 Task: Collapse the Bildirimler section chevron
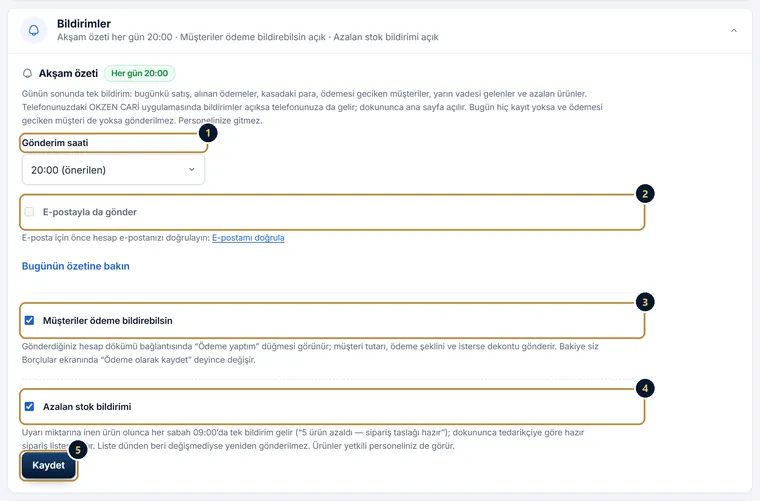tap(734, 31)
